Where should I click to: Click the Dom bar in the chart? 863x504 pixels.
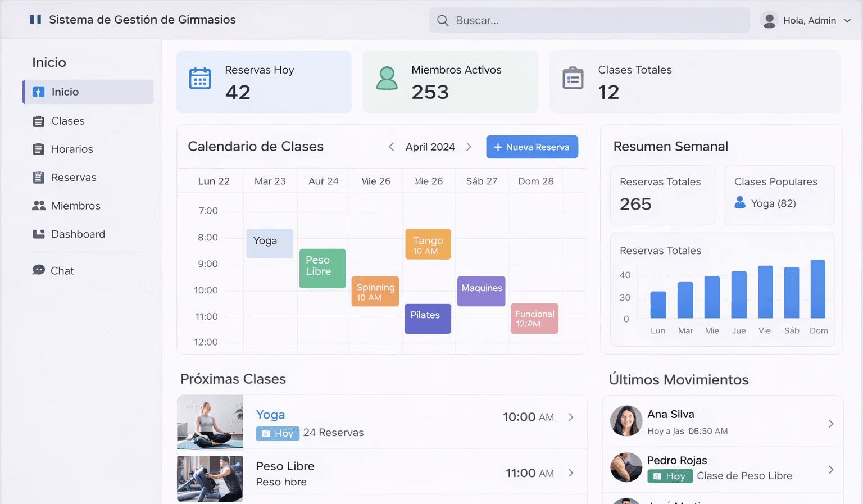pyautogui.click(x=818, y=289)
